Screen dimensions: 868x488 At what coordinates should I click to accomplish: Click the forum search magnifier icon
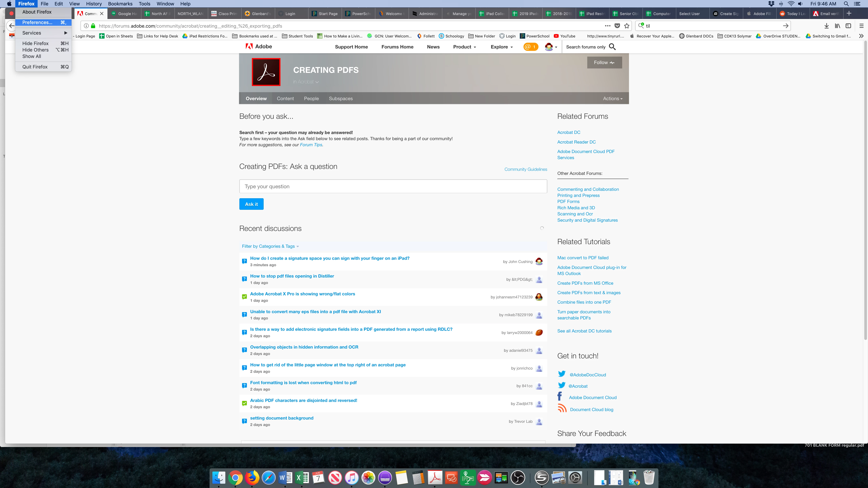tap(612, 47)
